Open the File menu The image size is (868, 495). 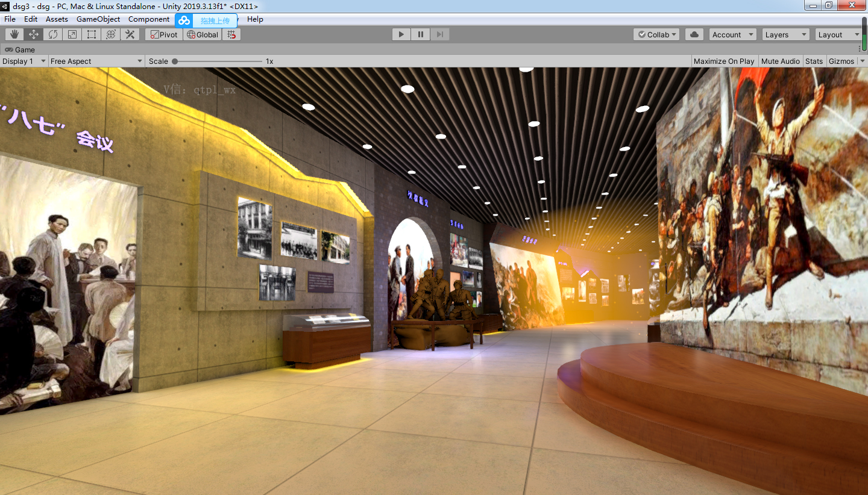coord(10,19)
